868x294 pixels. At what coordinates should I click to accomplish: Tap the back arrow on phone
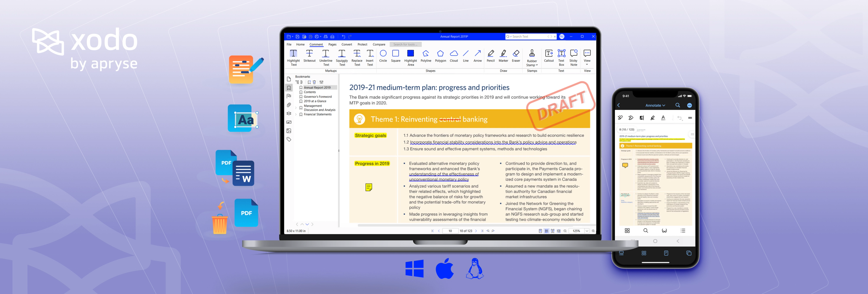619,105
